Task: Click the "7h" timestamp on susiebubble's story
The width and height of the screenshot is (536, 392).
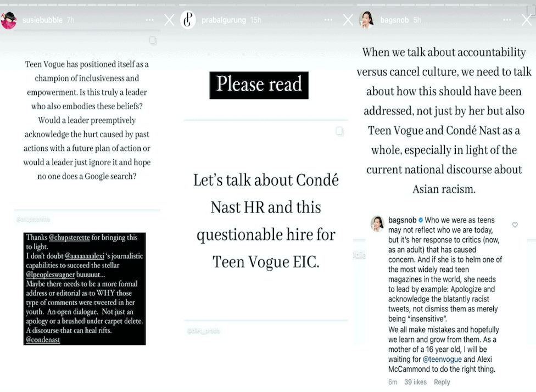Action: pos(71,20)
